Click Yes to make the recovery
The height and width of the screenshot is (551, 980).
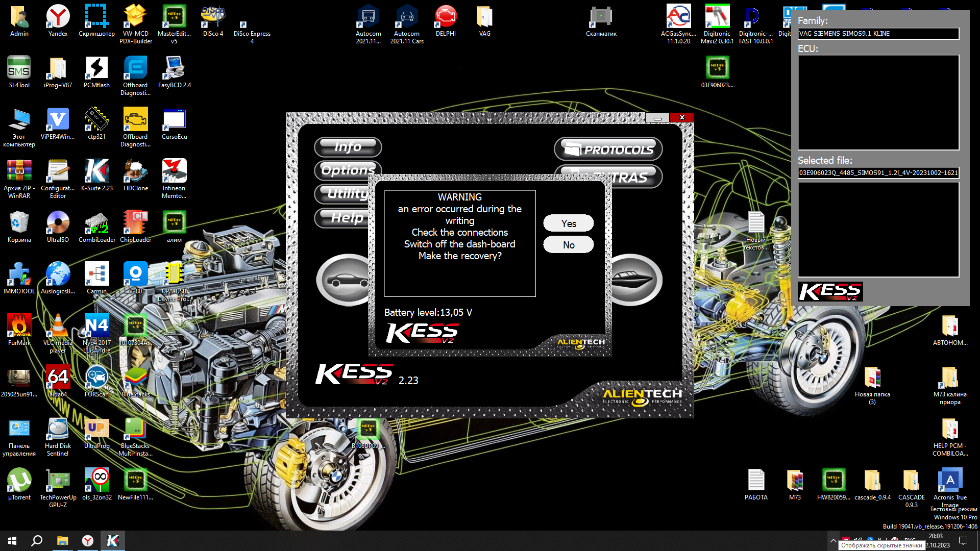(568, 223)
